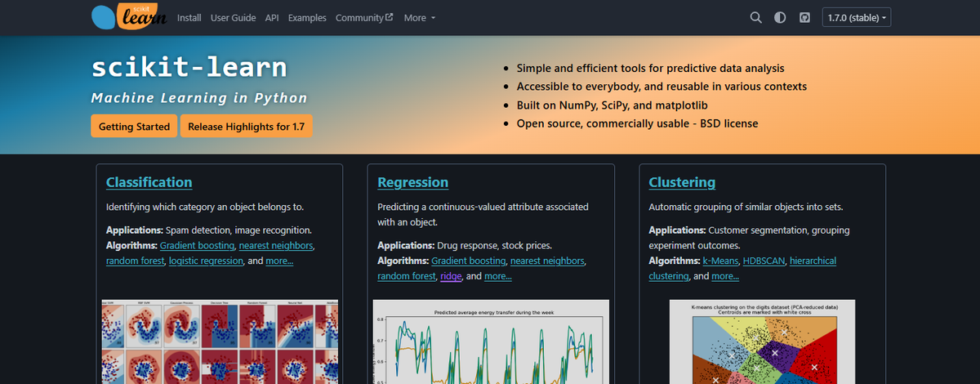Open the classifier comparison plot thumbnail
Screen dimensions: 980x384
(220, 341)
